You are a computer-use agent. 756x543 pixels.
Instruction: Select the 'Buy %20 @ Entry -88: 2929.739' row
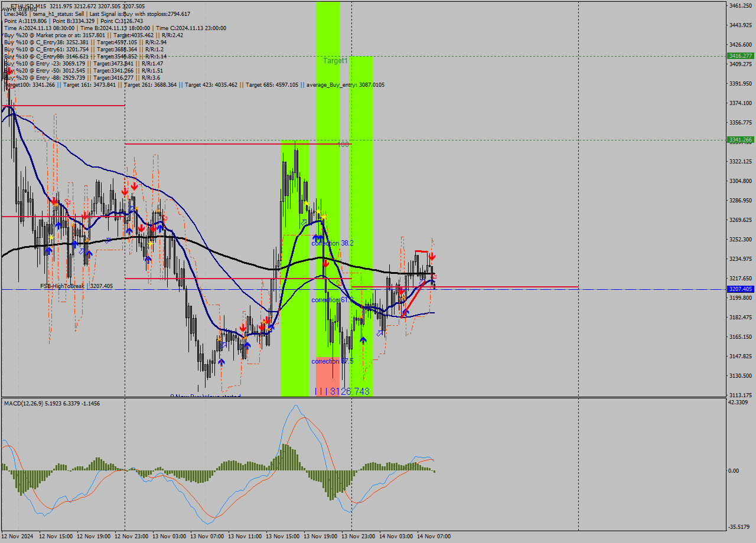tap(82, 77)
